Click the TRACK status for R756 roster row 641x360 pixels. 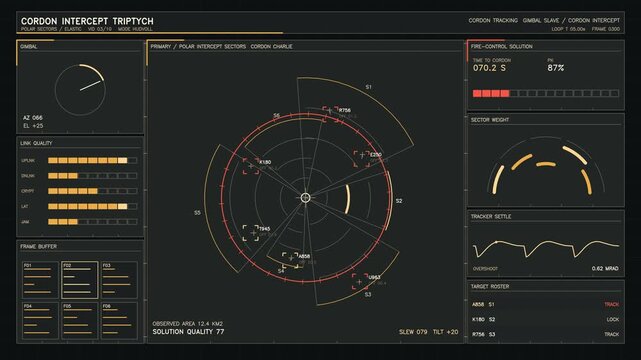[x=612, y=334]
